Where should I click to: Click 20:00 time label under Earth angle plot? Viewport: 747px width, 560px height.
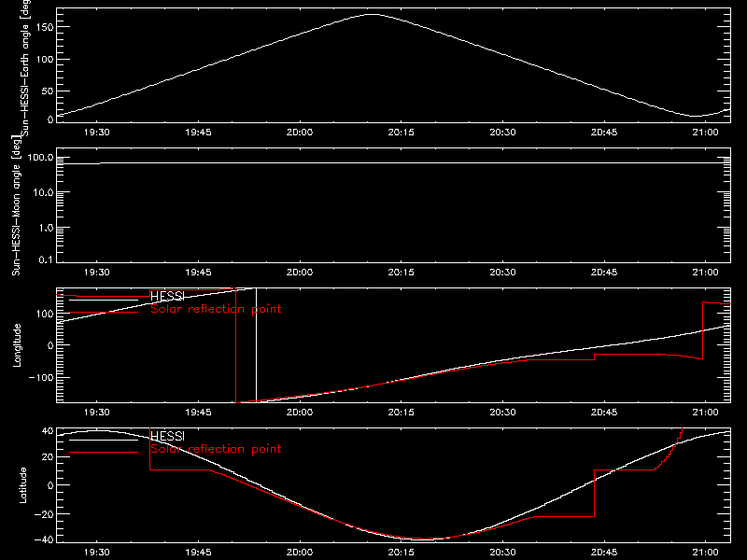(x=300, y=133)
